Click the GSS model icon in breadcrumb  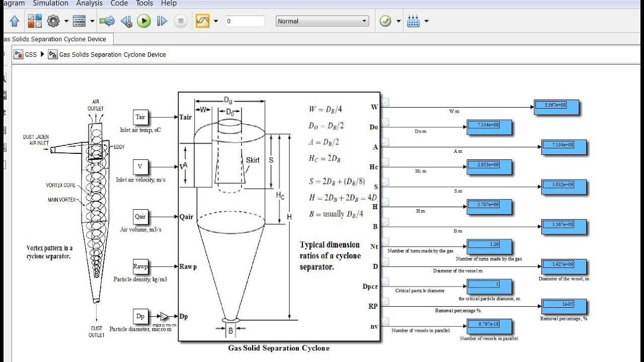coord(18,54)
